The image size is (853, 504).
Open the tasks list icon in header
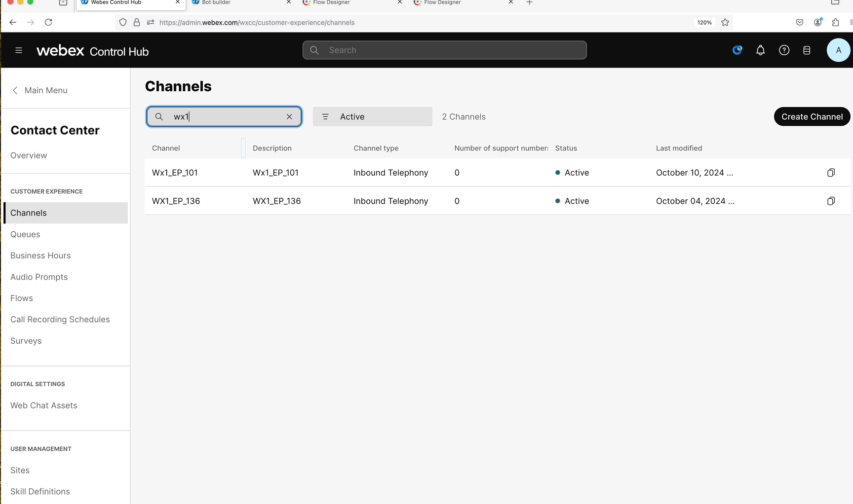[x=807, y=50]
